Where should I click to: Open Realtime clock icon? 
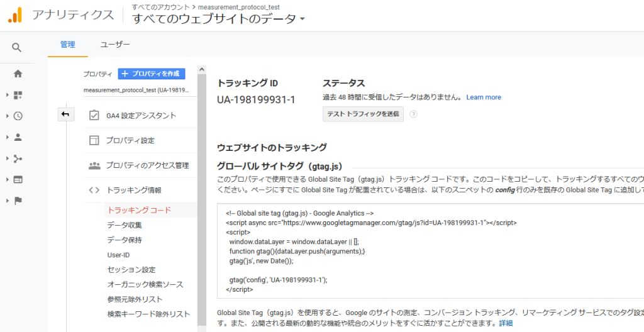(18, 116)
